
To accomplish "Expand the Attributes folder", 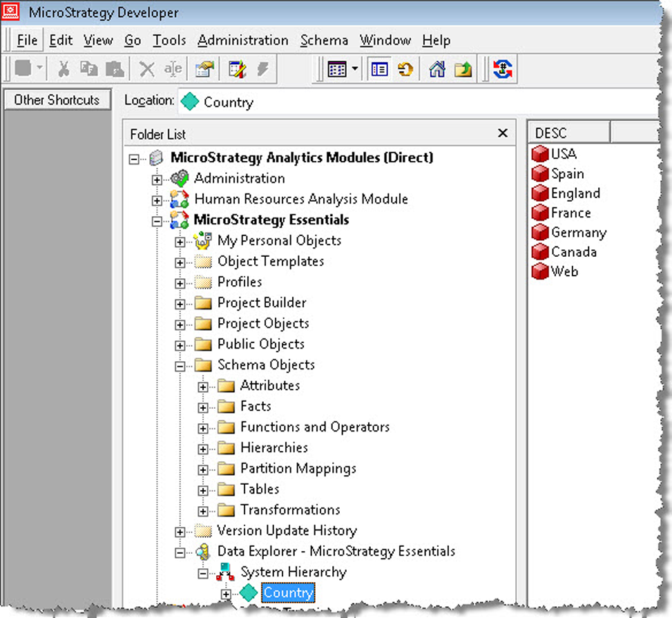I will point(202,385).
